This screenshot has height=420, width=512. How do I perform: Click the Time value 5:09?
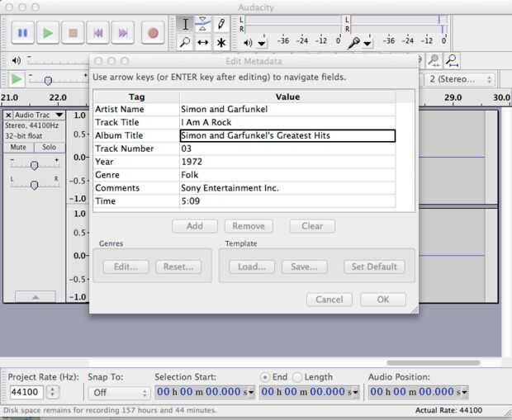click(x=287, y=201)
